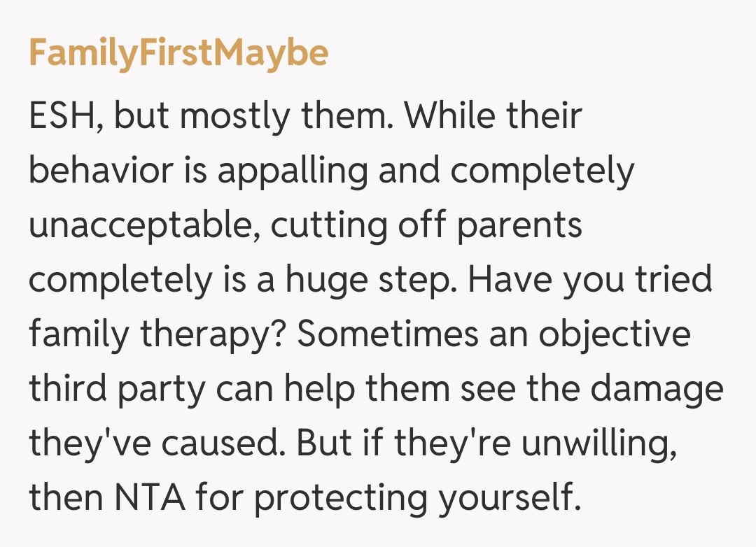Select the word "objective"
This screenshot has height=547, width=756.
(614, 335)
